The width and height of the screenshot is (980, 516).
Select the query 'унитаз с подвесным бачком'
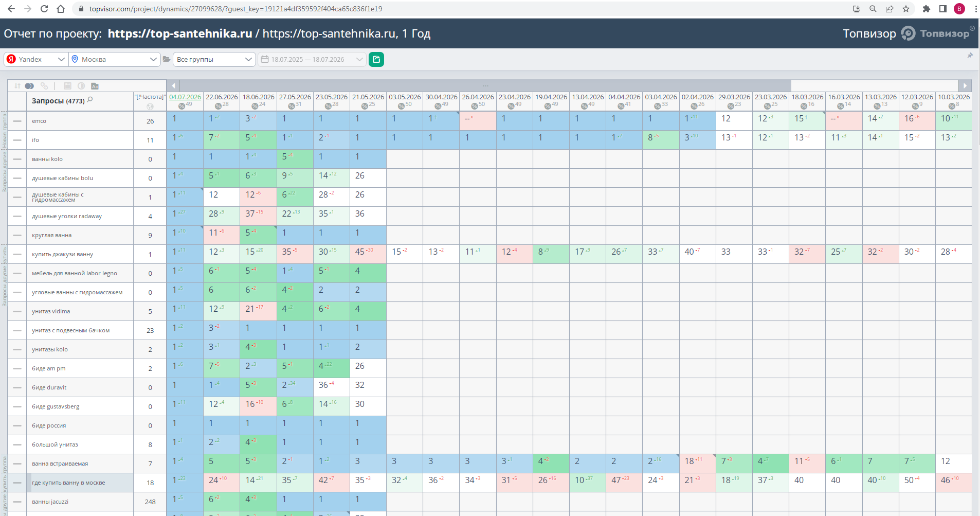click(71, 330)
